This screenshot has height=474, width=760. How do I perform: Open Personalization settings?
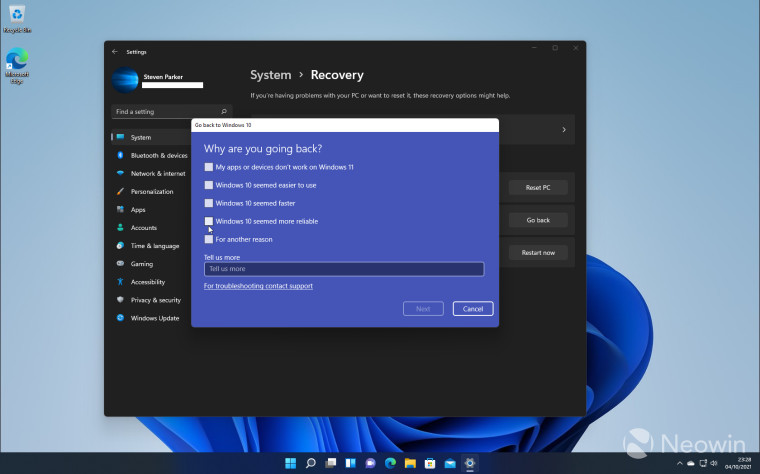(151, 191)
